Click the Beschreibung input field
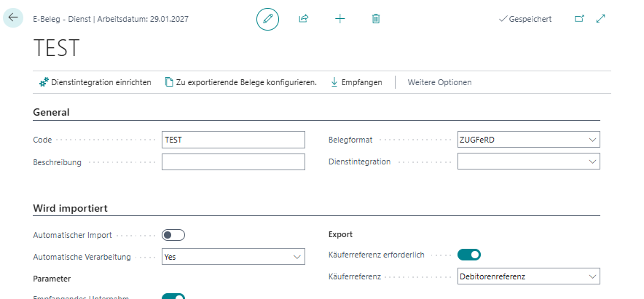The height and width of the screenshot is (299, 644). click(x=233, y=162)
